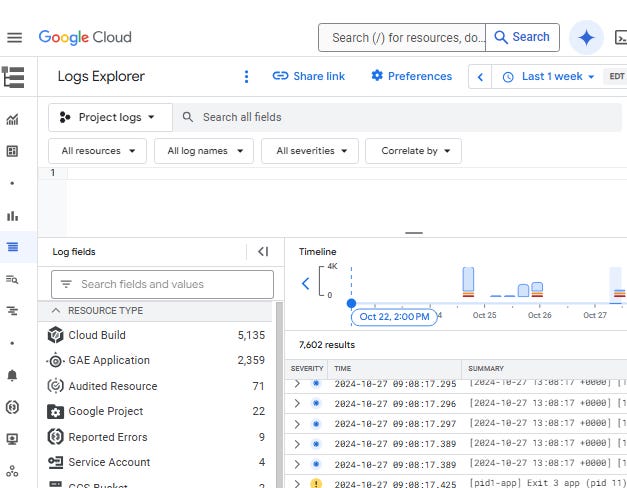Viewport: 627px width, 488px height.
Task: Open the bar chart icon in sidebar
Action: coord(12,216)
